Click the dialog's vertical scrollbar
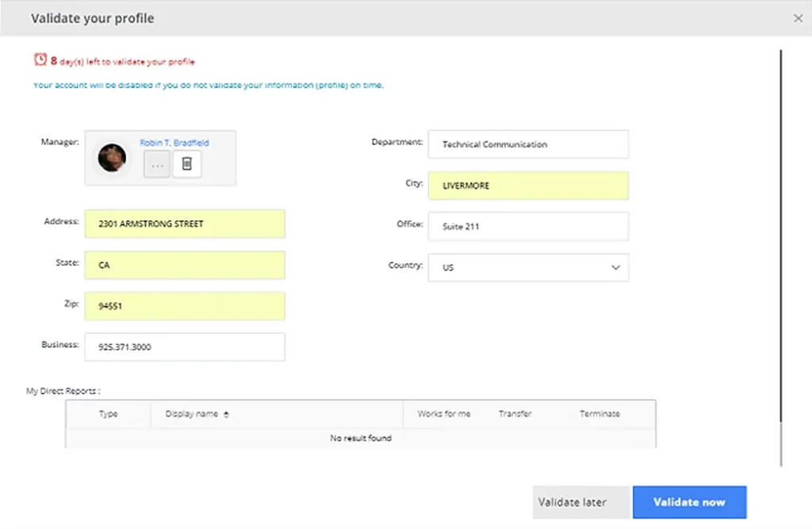Screen dimensions: 812x529 (780, 258)
